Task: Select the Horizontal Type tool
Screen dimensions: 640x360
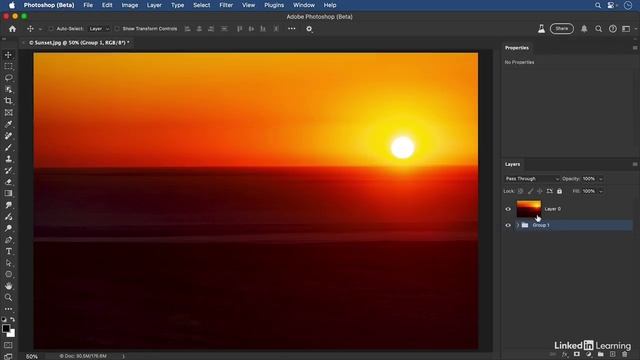Action: 8,251
